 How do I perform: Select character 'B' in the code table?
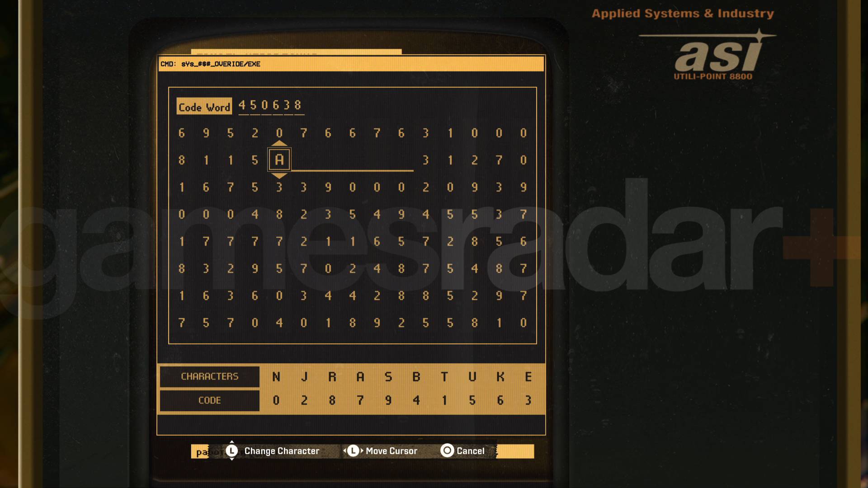[415, 375]
